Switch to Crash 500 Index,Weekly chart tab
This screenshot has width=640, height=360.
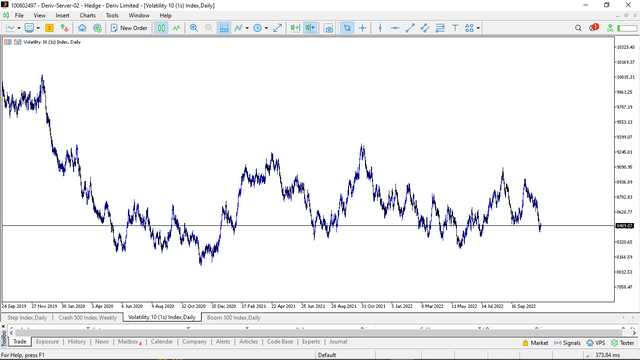click(87, 318)
